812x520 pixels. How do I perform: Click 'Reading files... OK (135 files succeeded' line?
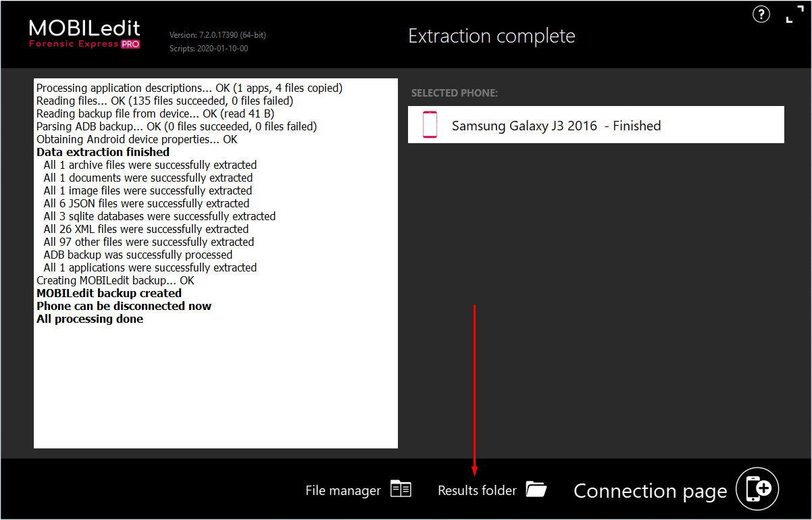point(164,101)
